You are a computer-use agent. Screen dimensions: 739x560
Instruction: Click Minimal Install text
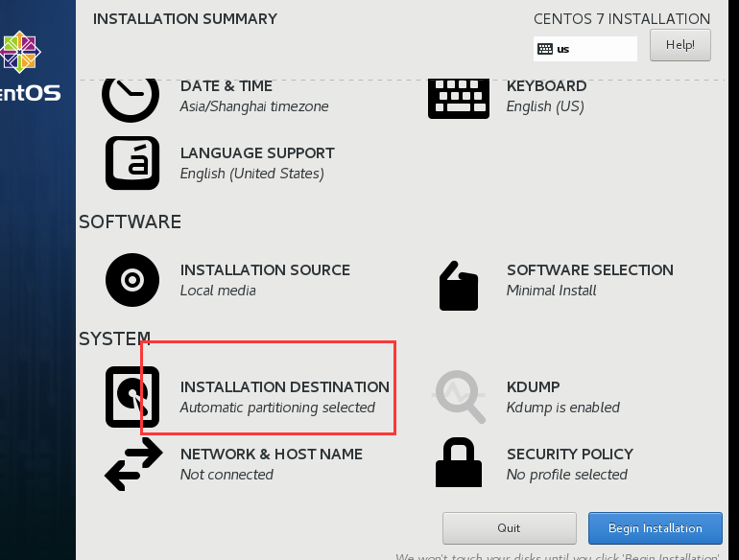coord(552,291)
